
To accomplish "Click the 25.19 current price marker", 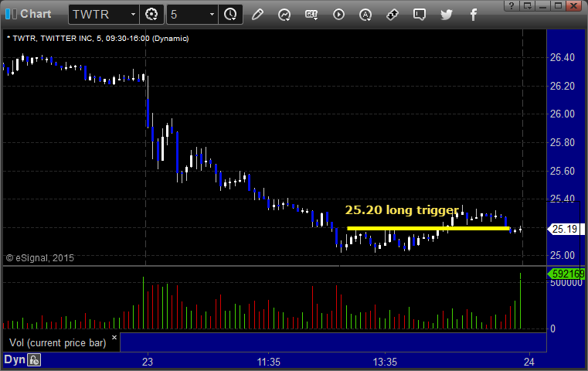I will point(566,229).
